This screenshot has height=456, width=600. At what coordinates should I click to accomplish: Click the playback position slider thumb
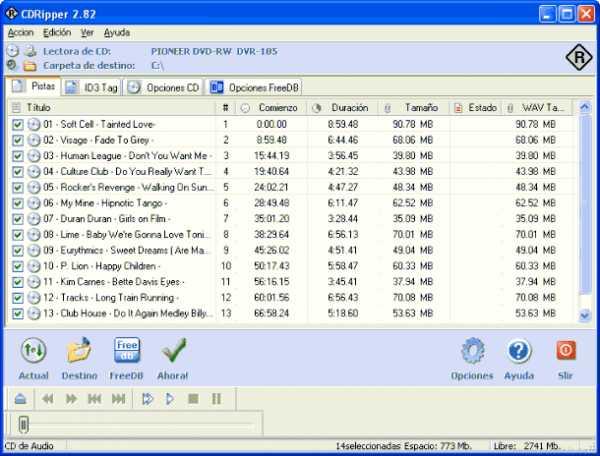[x=23, y=424]
